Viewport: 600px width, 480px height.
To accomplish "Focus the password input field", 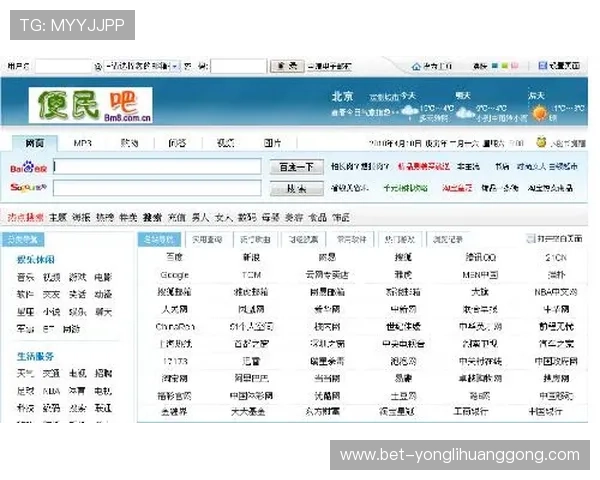I will tap(238, 66).
